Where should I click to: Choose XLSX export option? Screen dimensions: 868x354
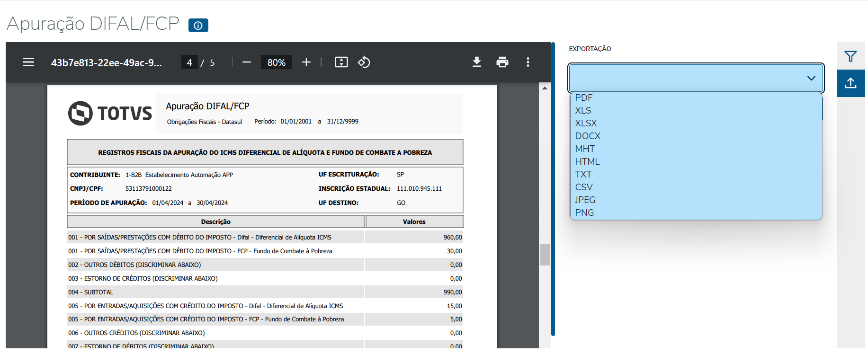[x=696, y=123]
